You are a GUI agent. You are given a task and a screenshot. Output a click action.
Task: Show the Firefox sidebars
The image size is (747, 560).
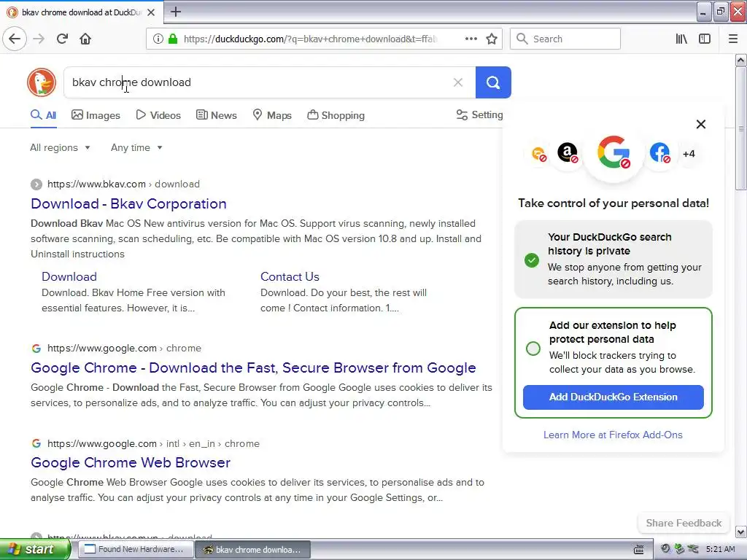[705, 39]
